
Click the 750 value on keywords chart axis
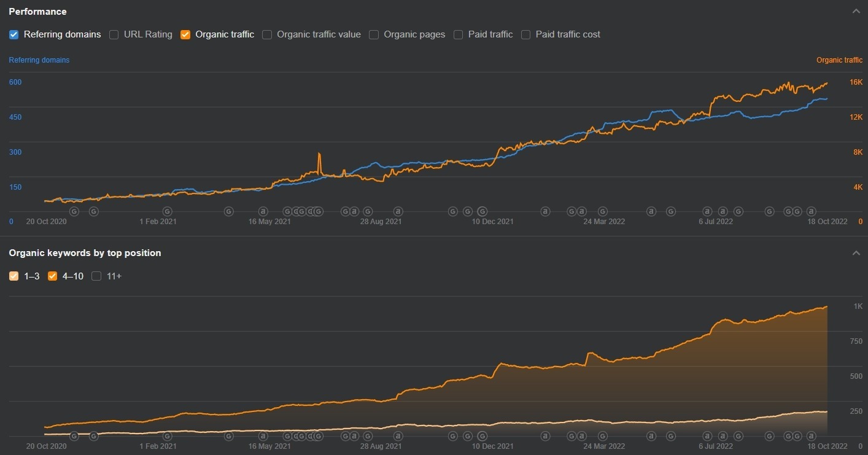pyautogui.click(x=856, y=341)
